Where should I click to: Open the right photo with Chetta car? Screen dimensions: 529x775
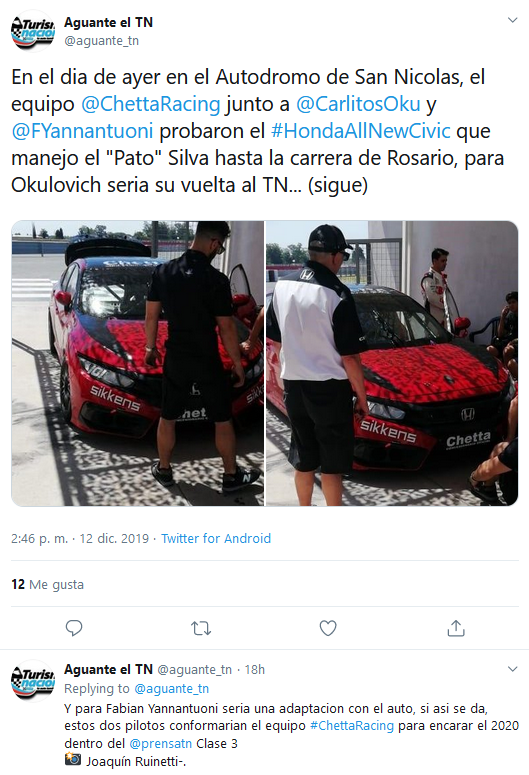pos(392,363)
